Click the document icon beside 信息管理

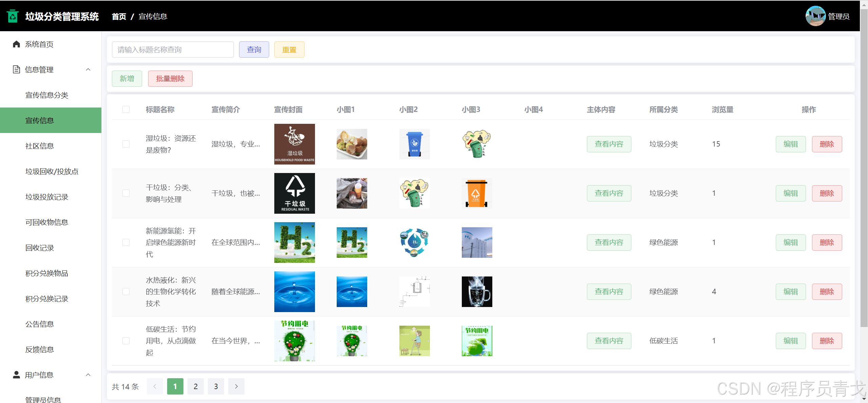coord(16,70)
